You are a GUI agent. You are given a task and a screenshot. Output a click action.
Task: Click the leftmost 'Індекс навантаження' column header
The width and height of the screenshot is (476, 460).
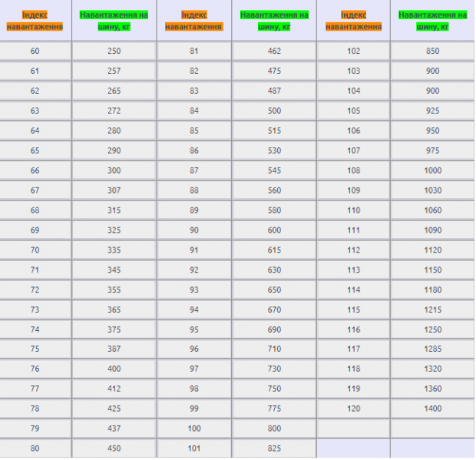pyautogui.click(x=35, y=21)
